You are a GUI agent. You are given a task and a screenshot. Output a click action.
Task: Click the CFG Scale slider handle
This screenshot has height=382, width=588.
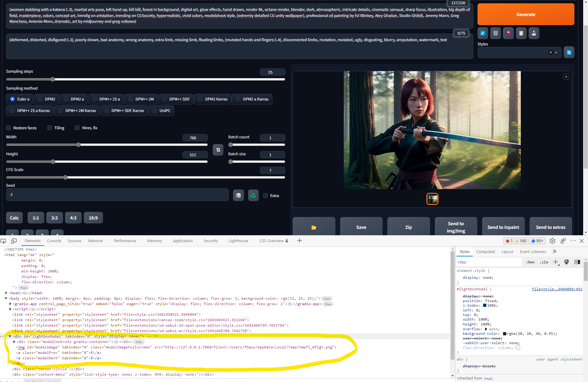[65, 177]
